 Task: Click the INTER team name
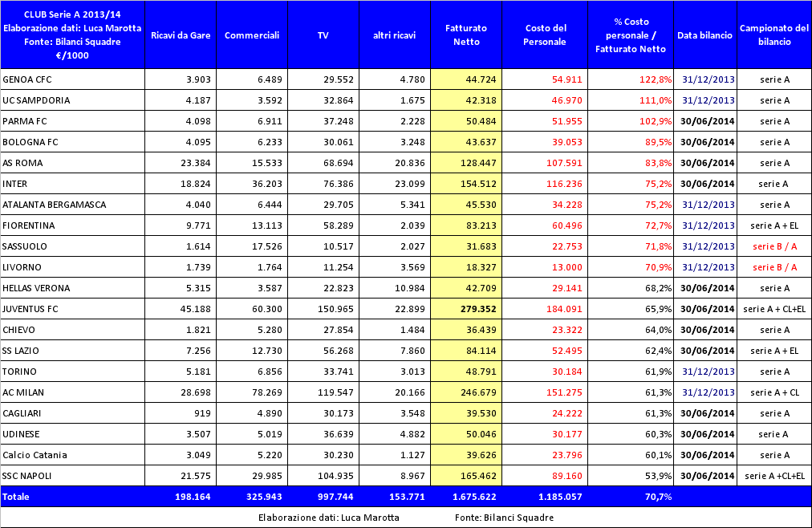coord(72,184)
